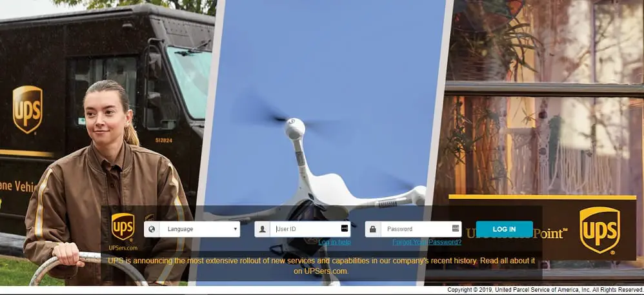Click the LOG IN button
The height and width of the screenshot is (295, 644).
pyautogui.click(x=505, y=229)
